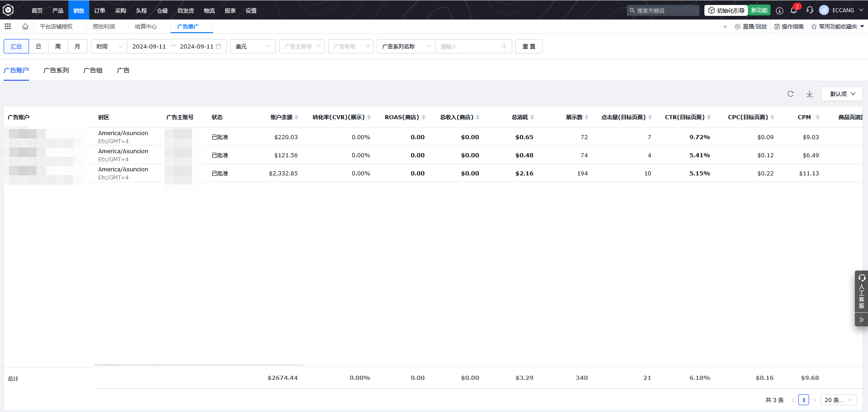Sort by 总消耗 column sorter
868x412 pixels.
point(532,117)
